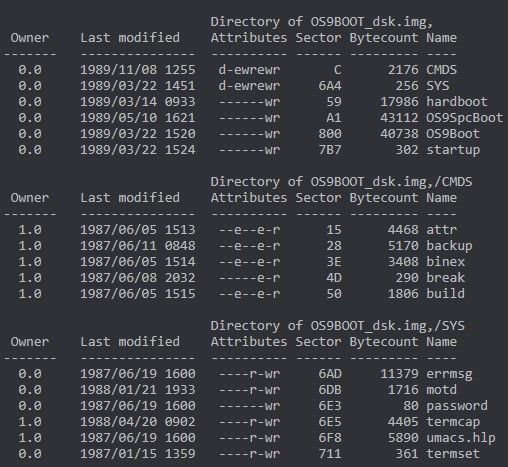This screenshot has width=508, height=467.
Task: Select the startup file name
Action: pyautogui.click(x=453, y=150)
